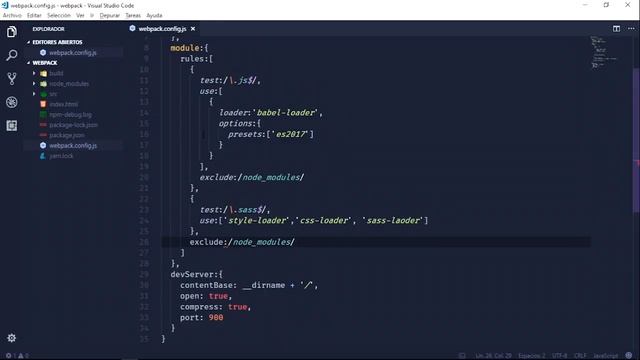Click the EXPLORADOR panel title
The width and height of the screenshot is (640, 360).
coord(48,29)
